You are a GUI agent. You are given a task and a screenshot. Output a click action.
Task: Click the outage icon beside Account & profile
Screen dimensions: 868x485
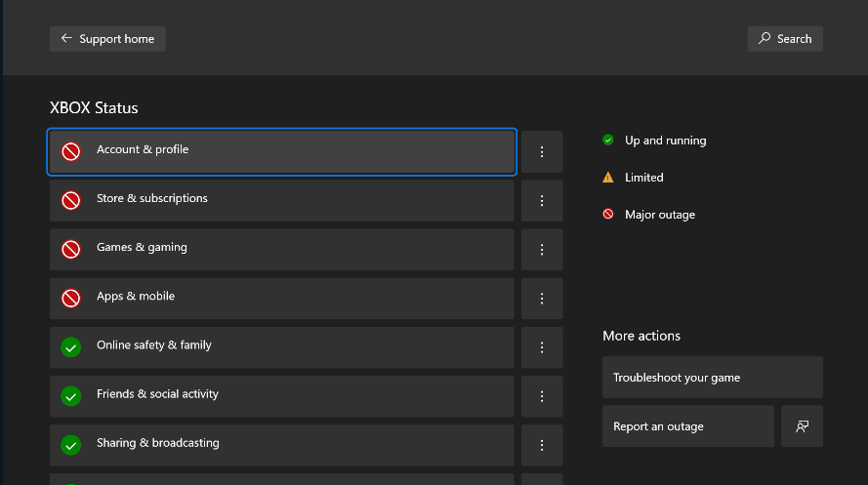point(71,151)
